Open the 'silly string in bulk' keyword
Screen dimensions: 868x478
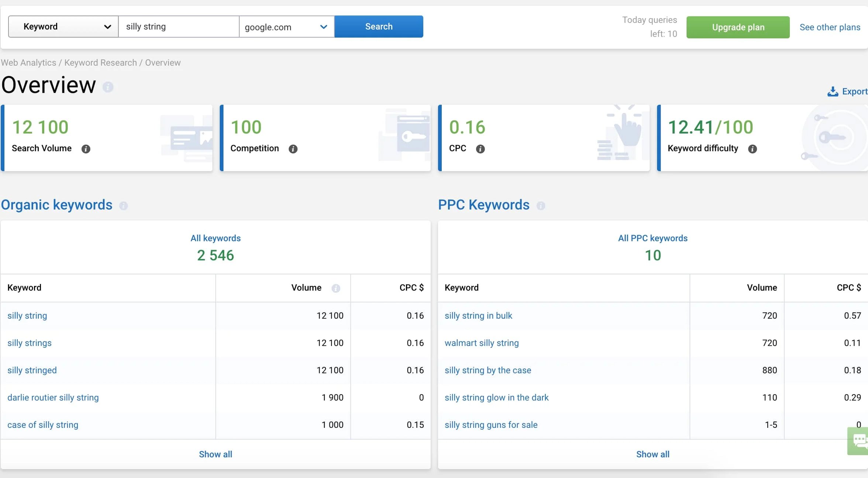tap(478, 316)
